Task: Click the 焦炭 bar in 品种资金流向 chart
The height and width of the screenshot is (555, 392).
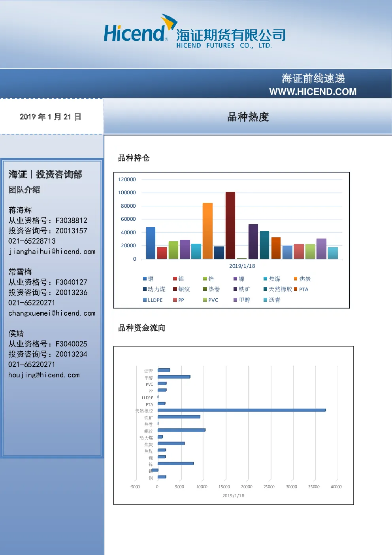Action: point(171,443)
